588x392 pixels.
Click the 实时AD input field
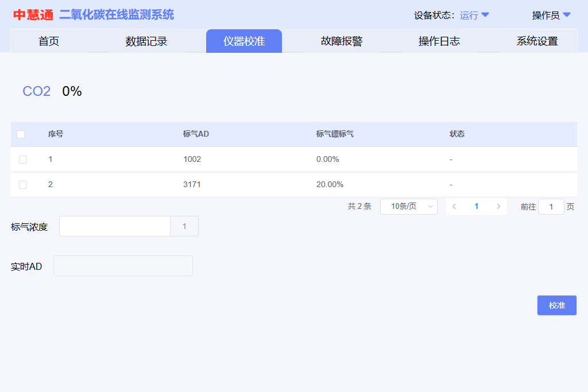[123, 266]
